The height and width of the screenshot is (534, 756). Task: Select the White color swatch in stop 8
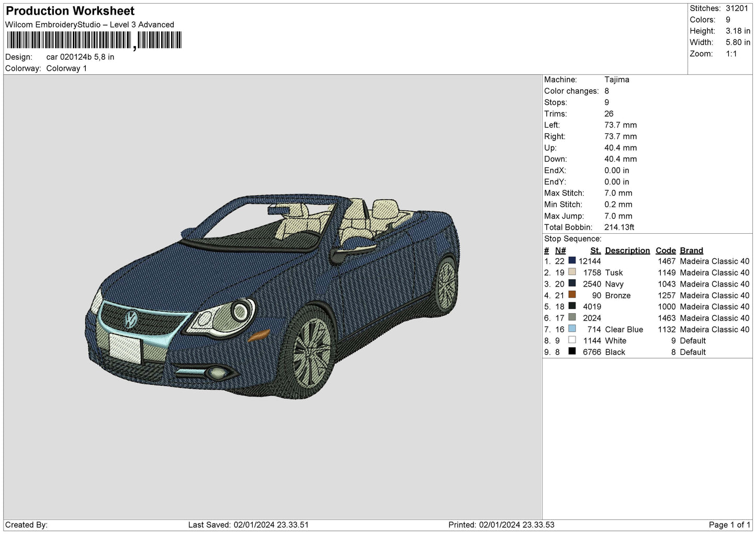click(572, 340)
